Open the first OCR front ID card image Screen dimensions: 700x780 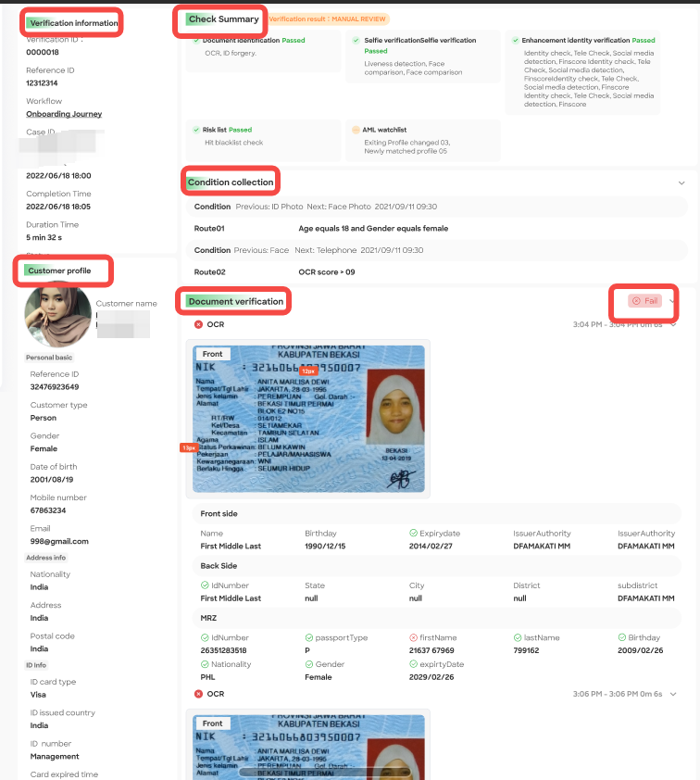308,419
